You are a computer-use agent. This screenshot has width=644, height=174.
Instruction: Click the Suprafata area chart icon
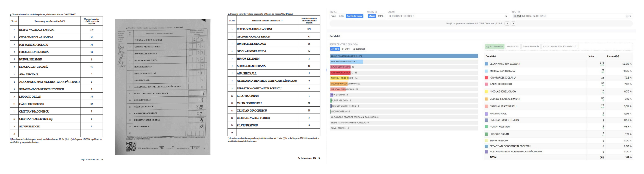coord(354,49)
